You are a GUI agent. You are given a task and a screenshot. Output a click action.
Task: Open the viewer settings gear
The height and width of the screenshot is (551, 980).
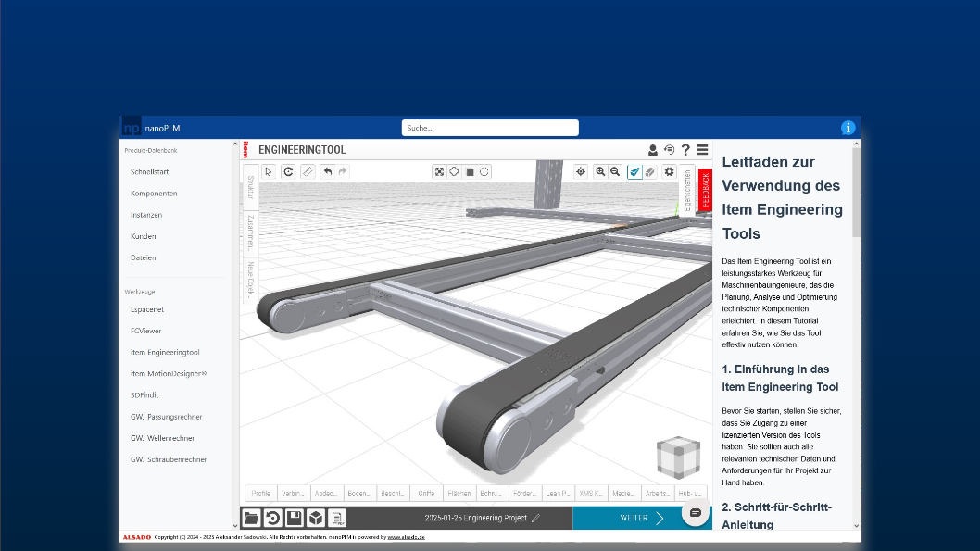pyautogui.click(x=670, y=171)
